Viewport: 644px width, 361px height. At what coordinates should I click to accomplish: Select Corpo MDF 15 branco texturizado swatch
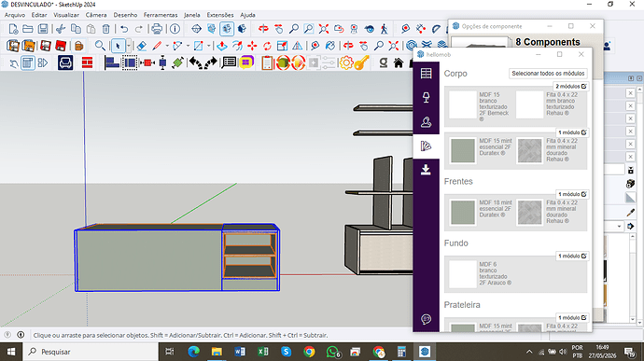pos(462,104)
